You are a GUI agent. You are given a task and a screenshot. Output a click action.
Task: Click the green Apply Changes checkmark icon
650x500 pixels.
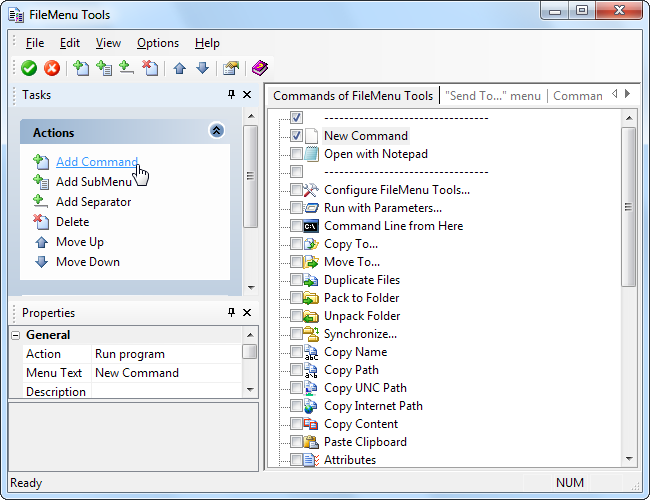point(29,68)
